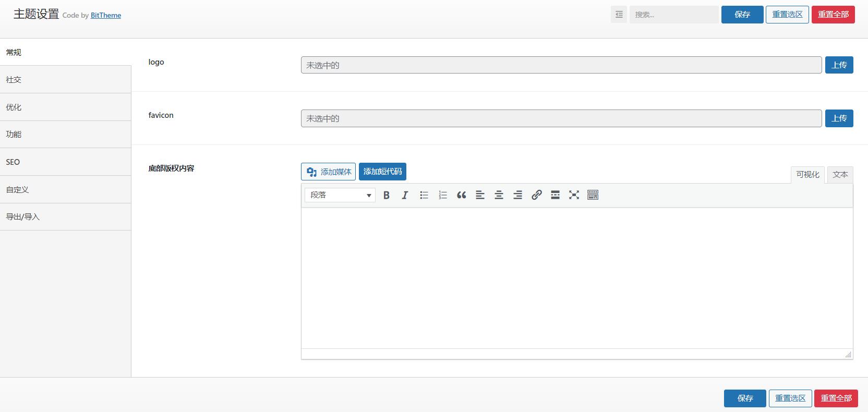Click 上传 button for favicon

[839, 118]
